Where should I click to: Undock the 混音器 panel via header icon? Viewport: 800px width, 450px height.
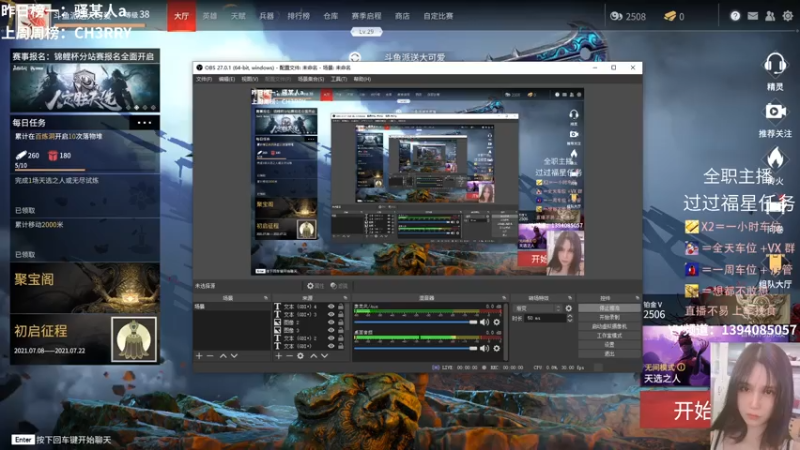(504, 297)
